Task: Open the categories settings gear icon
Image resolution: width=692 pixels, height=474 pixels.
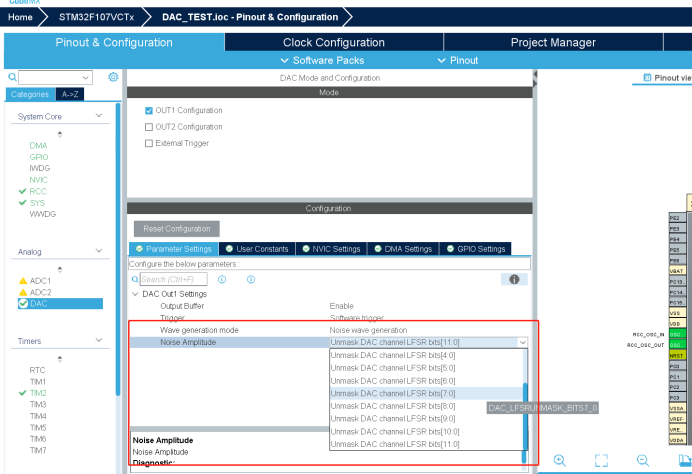Action: (113, 77)
